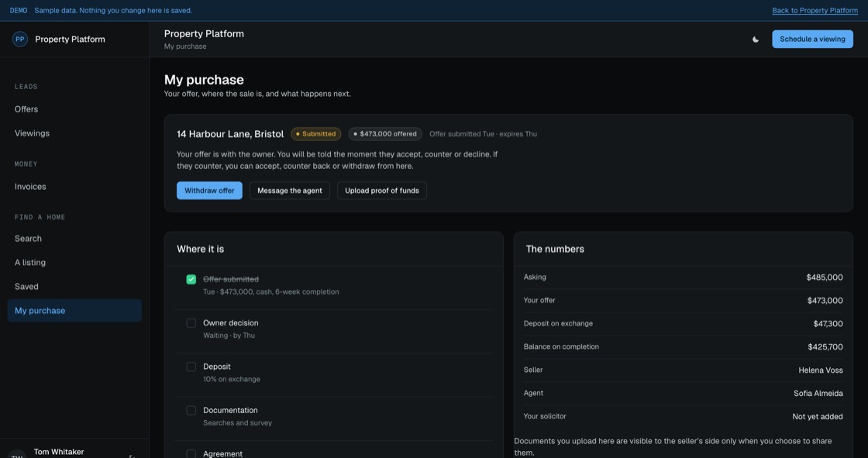Uncheck the Offer submitted checkbox
This screenshot has height=458, width=868.
(x=191, y=279)
